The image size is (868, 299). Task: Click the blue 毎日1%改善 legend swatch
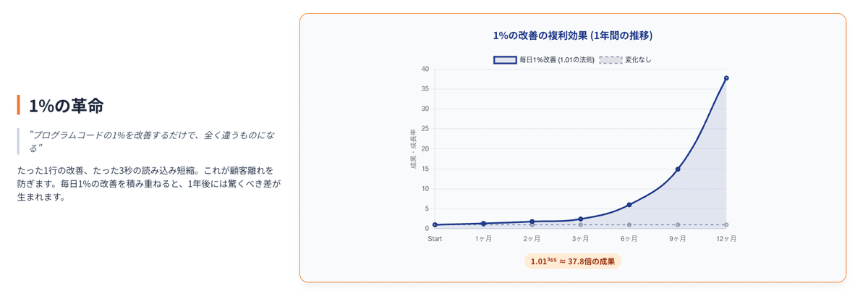click(x=504, y=60)
